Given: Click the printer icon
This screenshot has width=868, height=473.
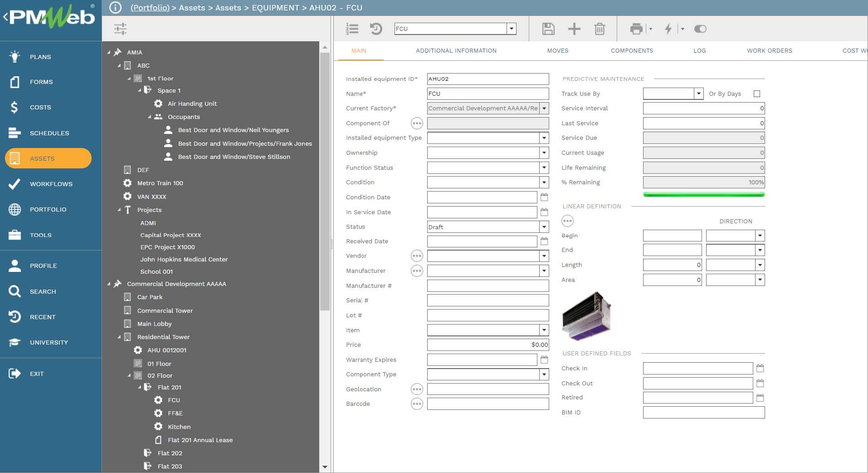Looking at the screenshot, I should pyautogui.click(x=636, y=29).
